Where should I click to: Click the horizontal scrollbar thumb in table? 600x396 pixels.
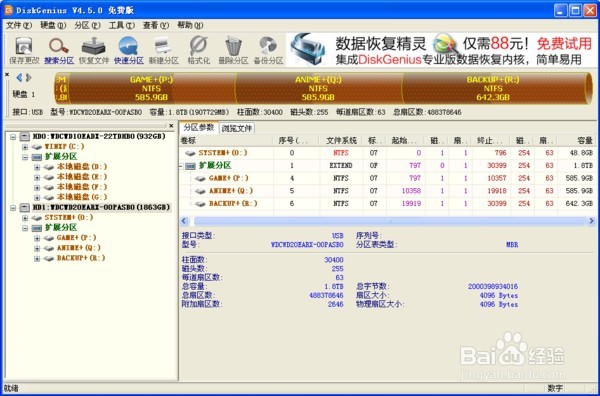pos(390,221)
